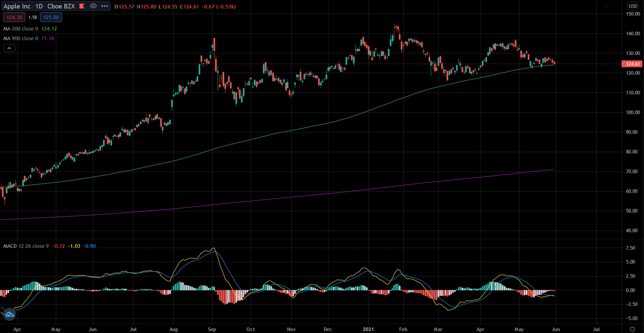Select the MACD 12 26 close 9 label
The height and width of the screenshot is (333, 644).
tap(27, 246)
